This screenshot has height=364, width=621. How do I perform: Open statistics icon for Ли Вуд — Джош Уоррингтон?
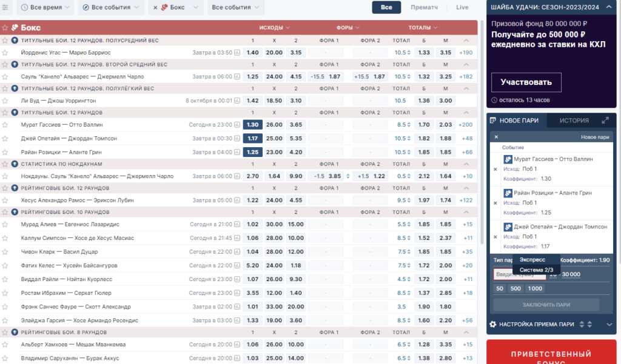pyautogui.click(x=237, y=101)
